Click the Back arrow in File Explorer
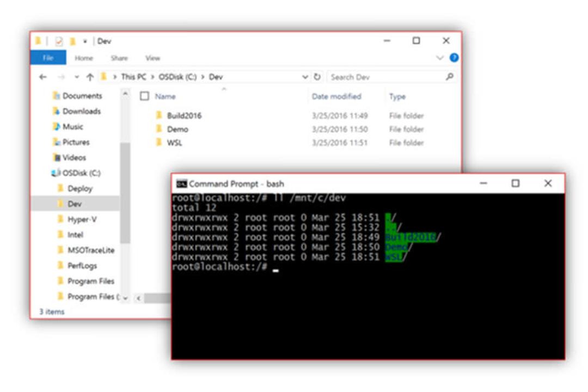The width and height of the screenshot is (588, 392). tap(43, 77)
